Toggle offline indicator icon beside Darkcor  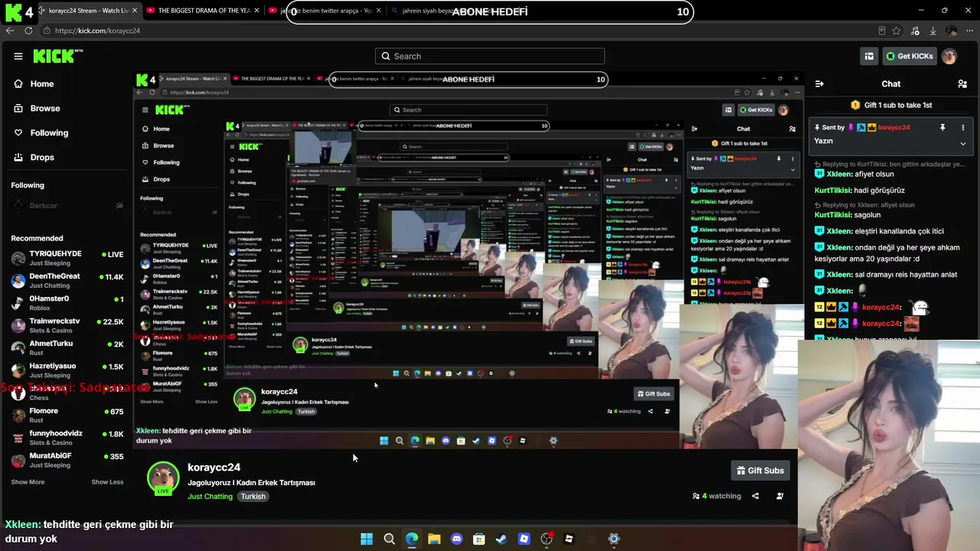click(119, 205)
